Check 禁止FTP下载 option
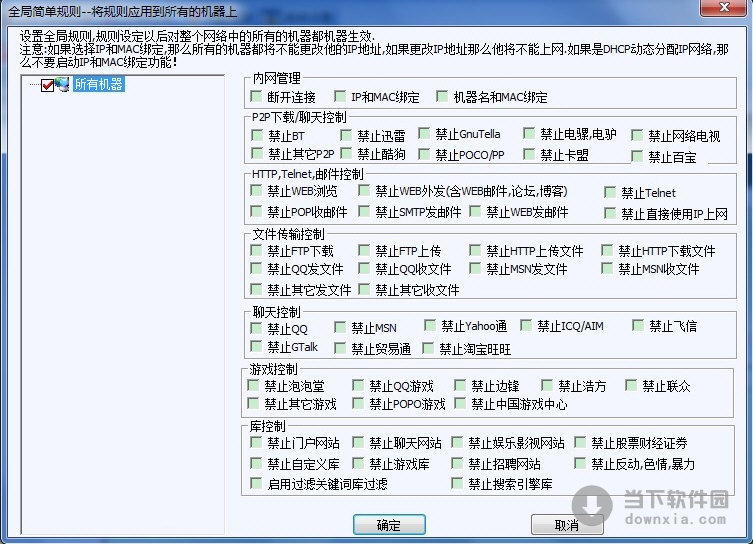 point(256,251)
